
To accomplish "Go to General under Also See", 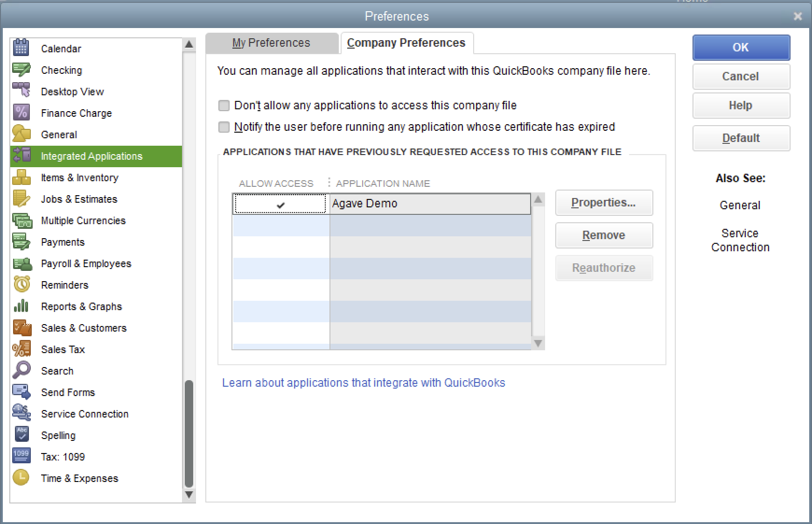I will click(740, 205).
